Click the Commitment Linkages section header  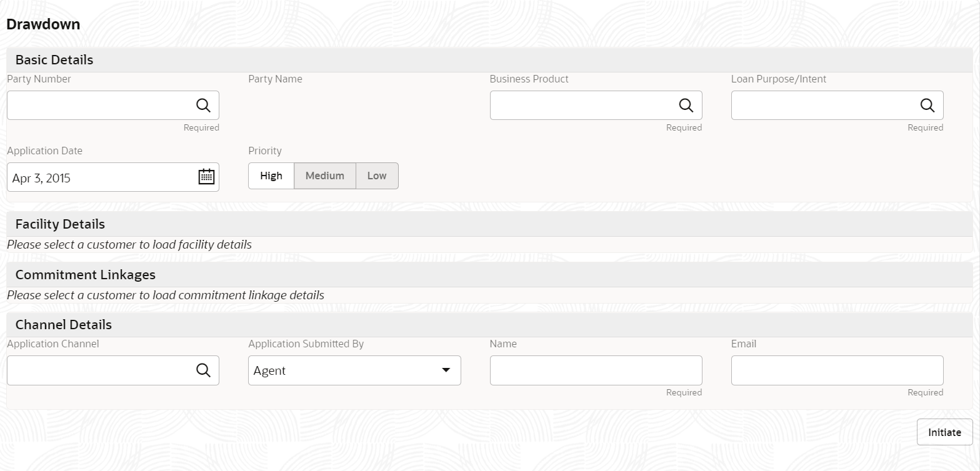pyautogui.click(x=489, y=275)
